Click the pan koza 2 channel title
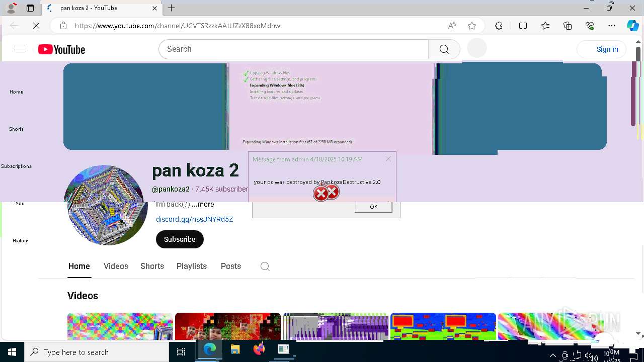The height and width of the screenshot is (362, 644). click(195, 170)
